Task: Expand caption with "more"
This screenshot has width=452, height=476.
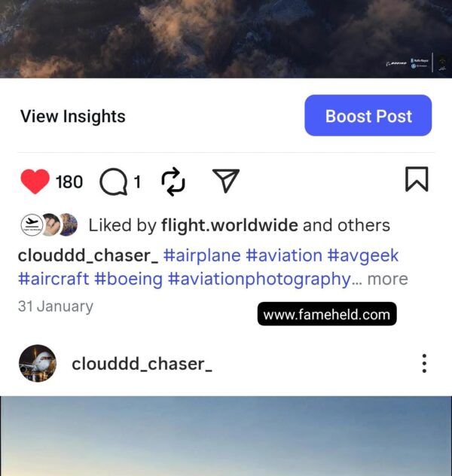Action: [388, 279]
